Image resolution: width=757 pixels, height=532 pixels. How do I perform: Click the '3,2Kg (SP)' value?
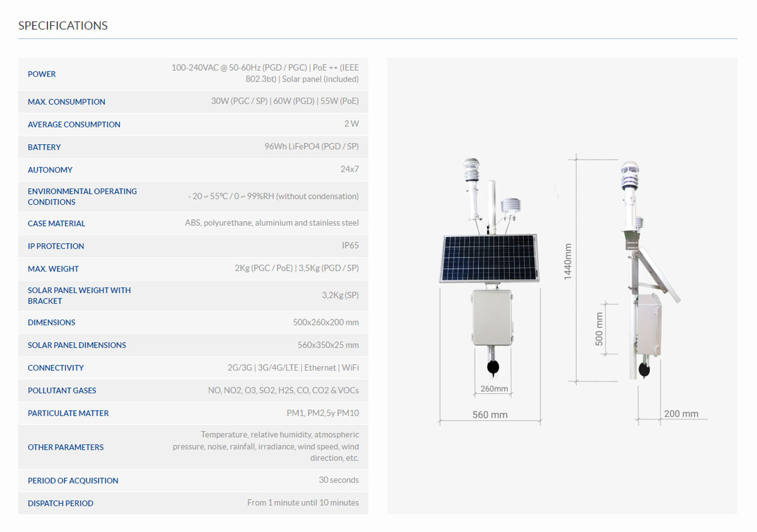click(340, 295)
